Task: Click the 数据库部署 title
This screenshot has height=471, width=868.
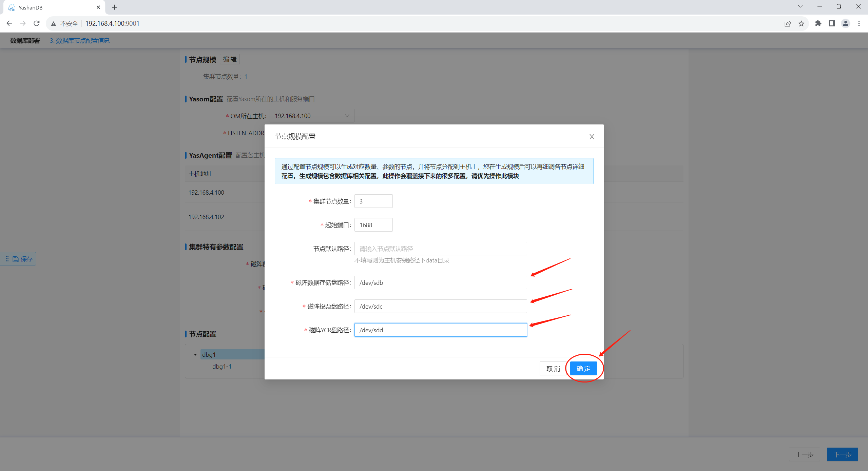Action: coord(25,40)
